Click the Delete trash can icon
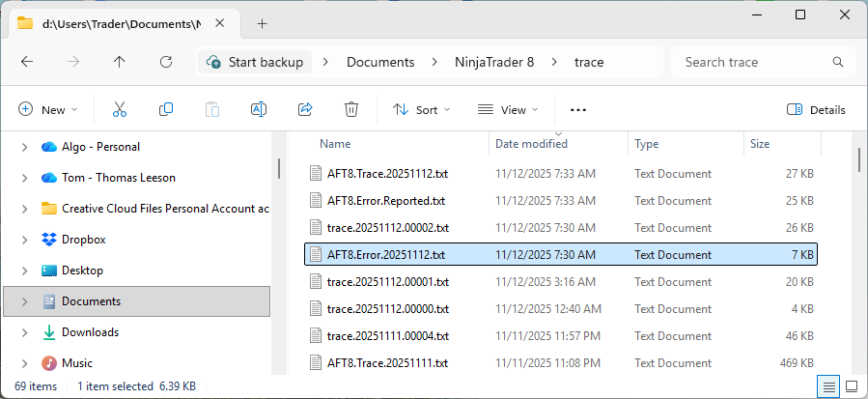This screenshot has width=868, height=399. click(x=350, y=110)
